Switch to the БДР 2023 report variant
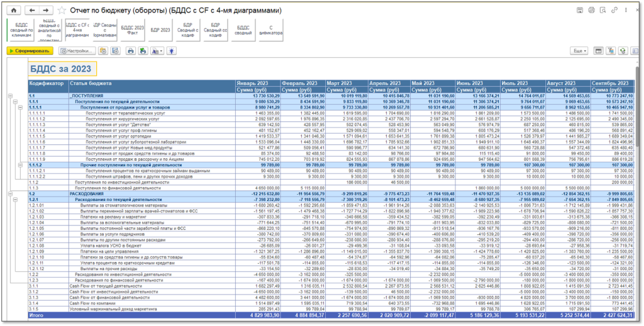 pyautogui.click(x=160, y=29)
